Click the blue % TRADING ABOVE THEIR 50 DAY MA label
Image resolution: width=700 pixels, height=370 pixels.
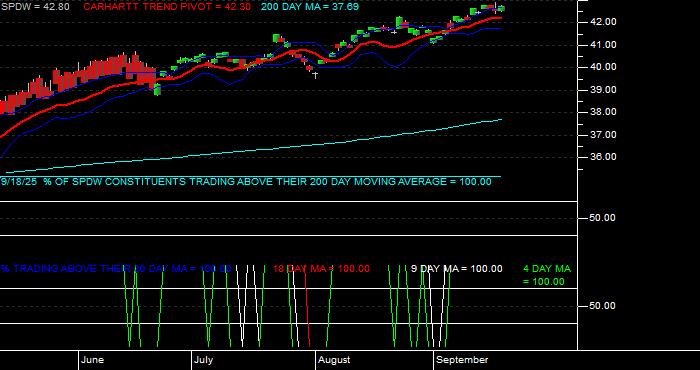point(116,269)
